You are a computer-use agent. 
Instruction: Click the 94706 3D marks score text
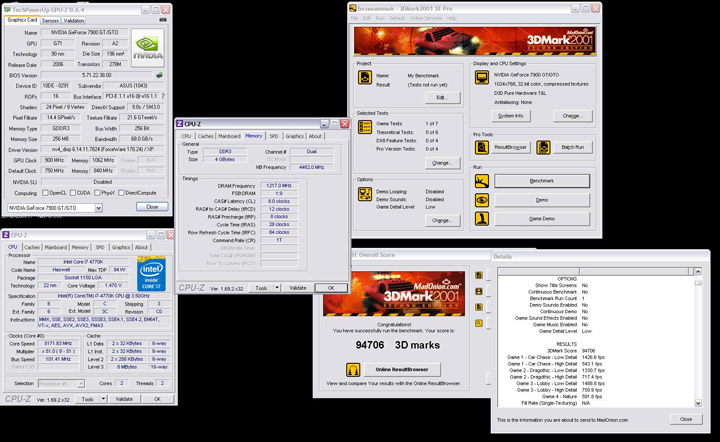point(398,345)
